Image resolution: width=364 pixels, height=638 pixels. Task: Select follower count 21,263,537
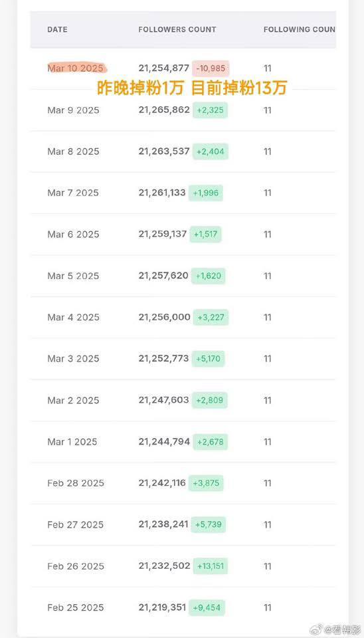(x=164, y=152)
